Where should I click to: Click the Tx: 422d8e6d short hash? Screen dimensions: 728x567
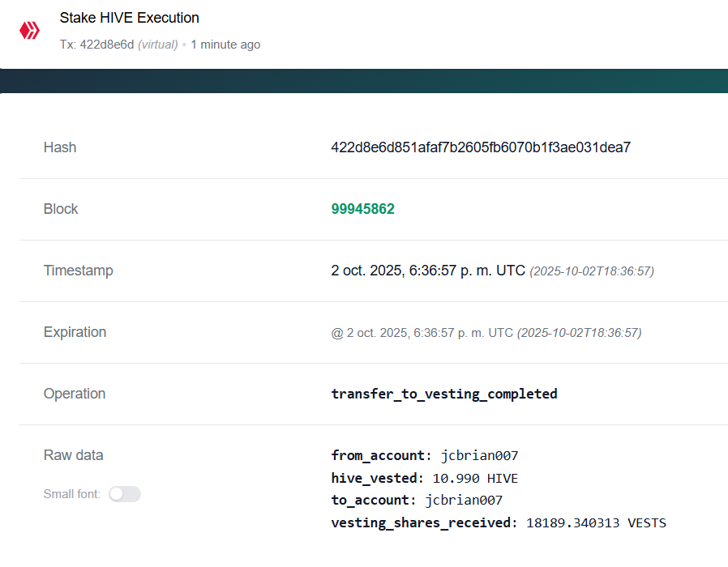point(96,45)
